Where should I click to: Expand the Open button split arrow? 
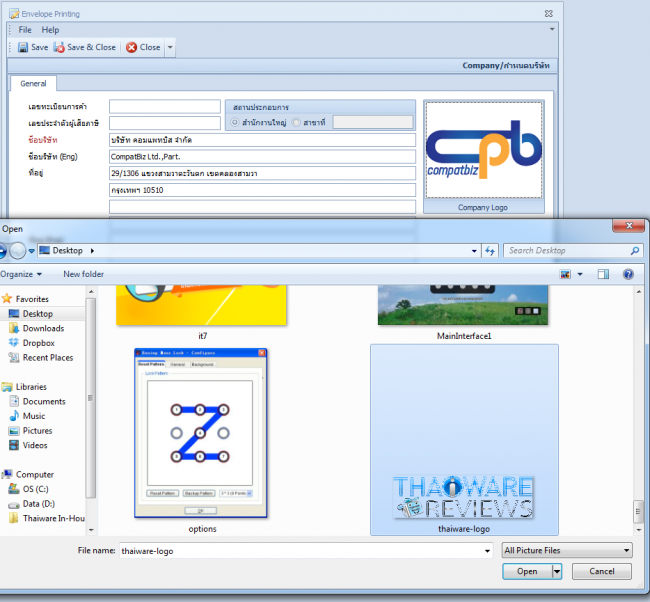tap(557, 571)
